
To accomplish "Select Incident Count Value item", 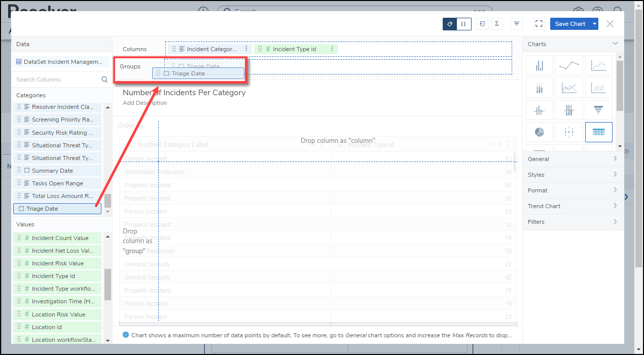I will point(57,238).
